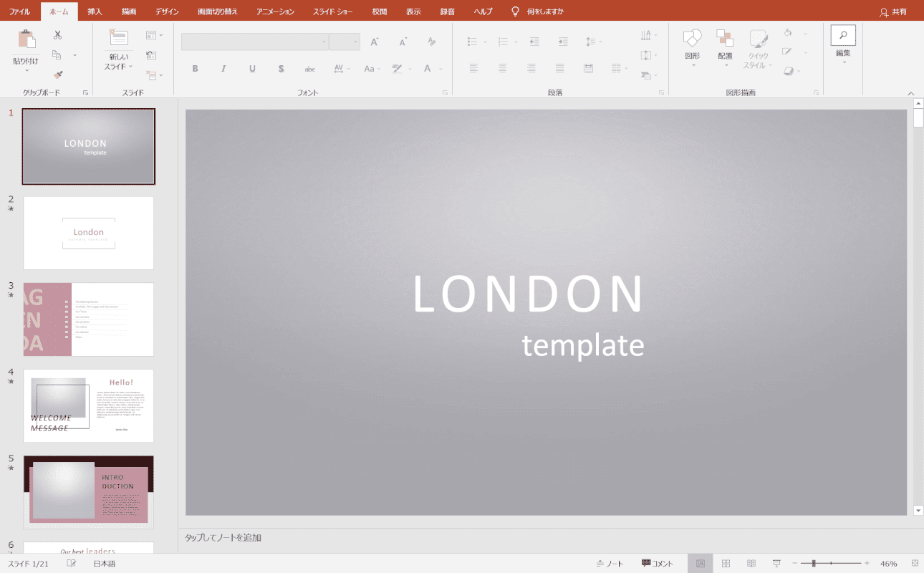Click the zoom in plus button
This screenshot has height=573, width=924.
click(867, 564)
